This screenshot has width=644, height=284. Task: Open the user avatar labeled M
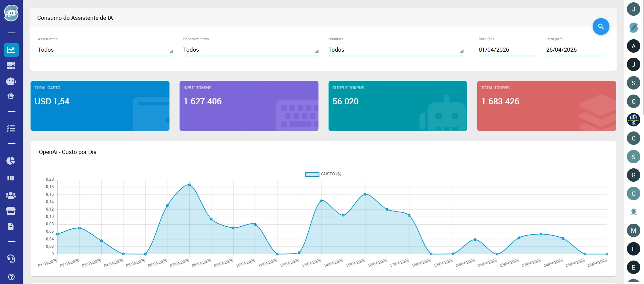point(634,230)
